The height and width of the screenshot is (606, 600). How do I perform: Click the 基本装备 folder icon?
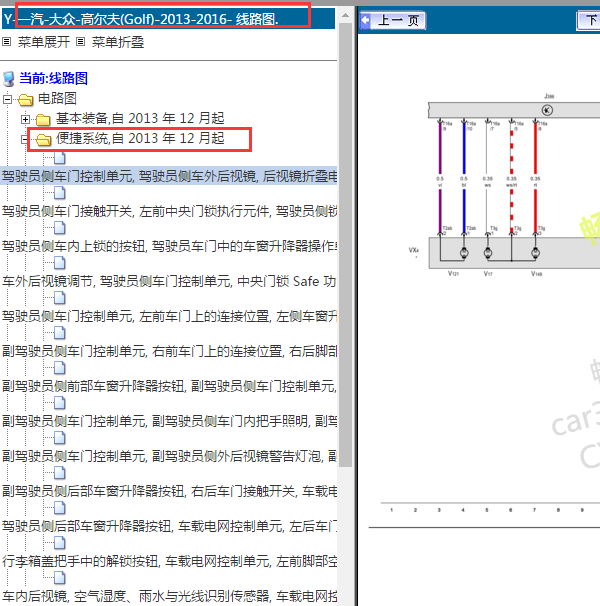(x=43, y=120)
